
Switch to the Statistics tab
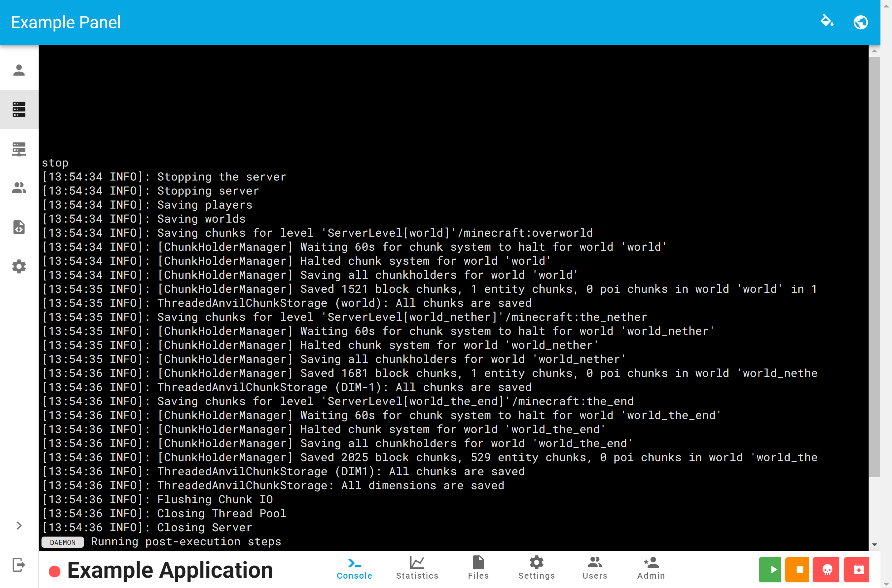pyautogui.click(x=417, y=567)
